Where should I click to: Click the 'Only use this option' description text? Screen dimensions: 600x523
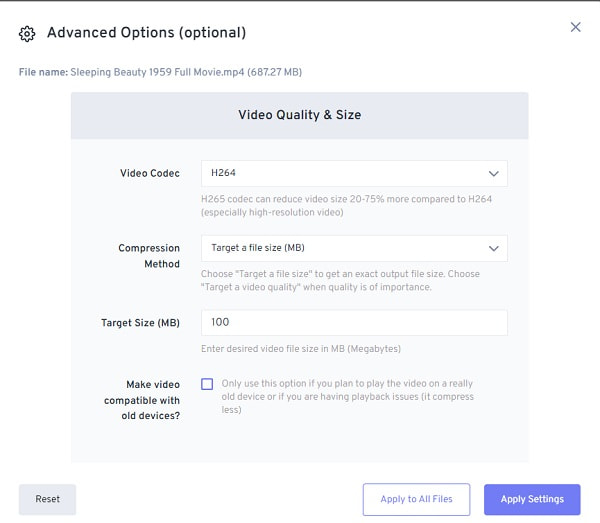[347, 397]
